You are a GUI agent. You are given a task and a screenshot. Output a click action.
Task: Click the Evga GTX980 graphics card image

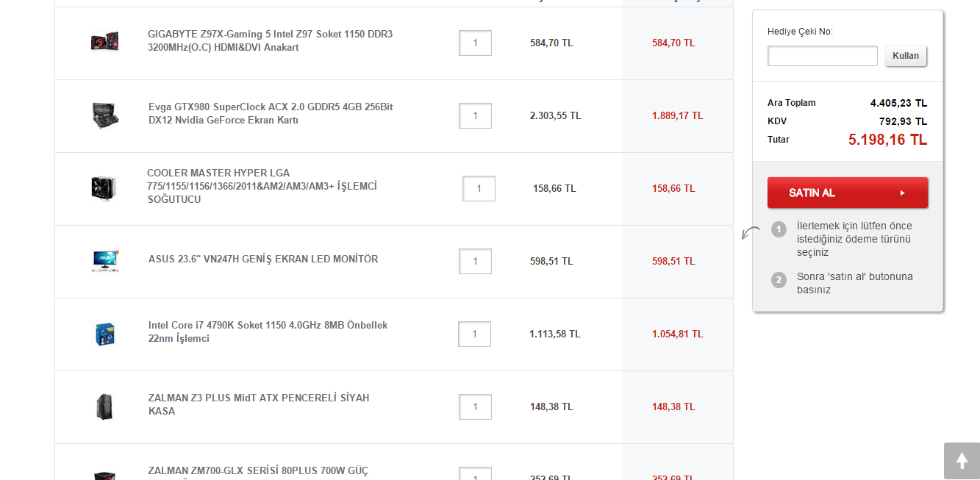click(105, 115)
